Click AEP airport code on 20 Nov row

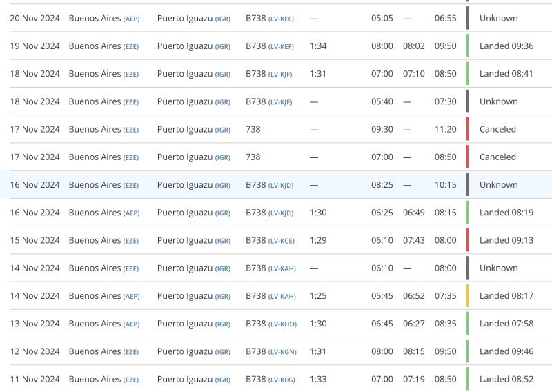click(x=131, y=19)
